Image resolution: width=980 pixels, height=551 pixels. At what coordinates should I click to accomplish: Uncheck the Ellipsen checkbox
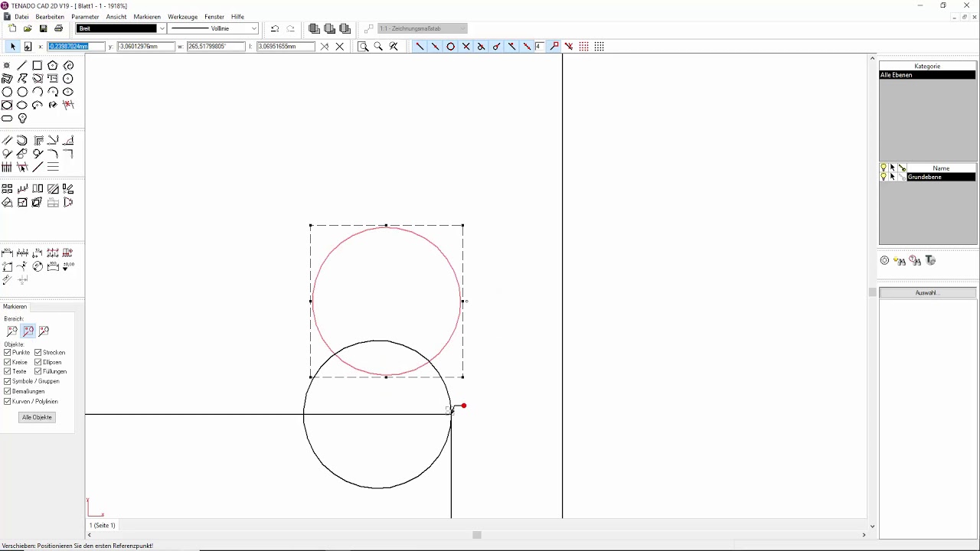click(x=38, y=362)
